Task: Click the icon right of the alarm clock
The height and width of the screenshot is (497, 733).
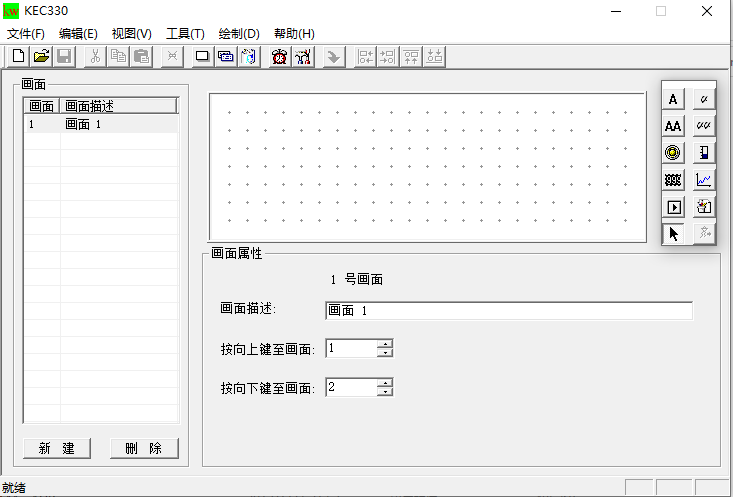Action: (x=302, y=57)
